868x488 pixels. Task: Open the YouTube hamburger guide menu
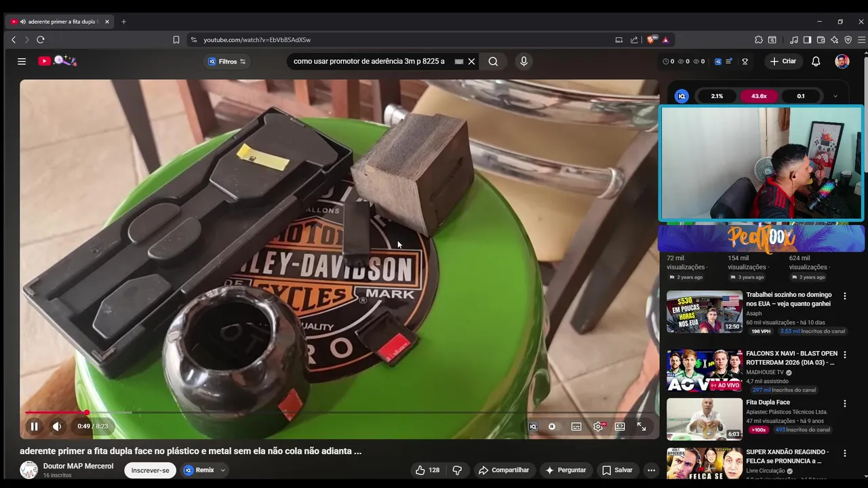(x=22, y=61)
